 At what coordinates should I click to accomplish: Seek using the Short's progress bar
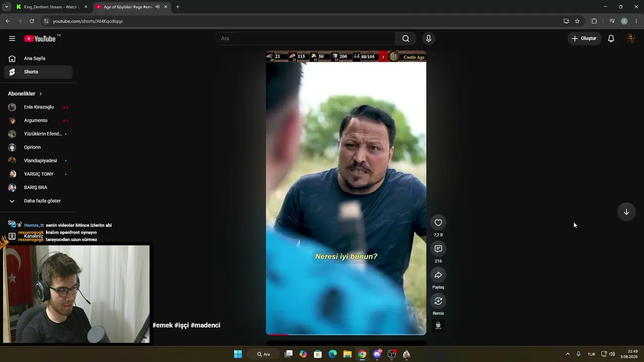pos(346,334)
